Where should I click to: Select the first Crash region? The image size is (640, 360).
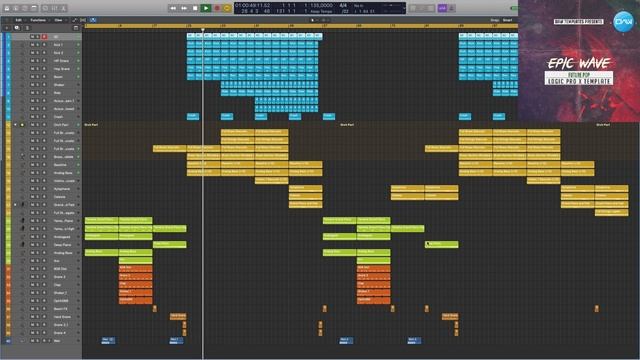tap(193, 116)
